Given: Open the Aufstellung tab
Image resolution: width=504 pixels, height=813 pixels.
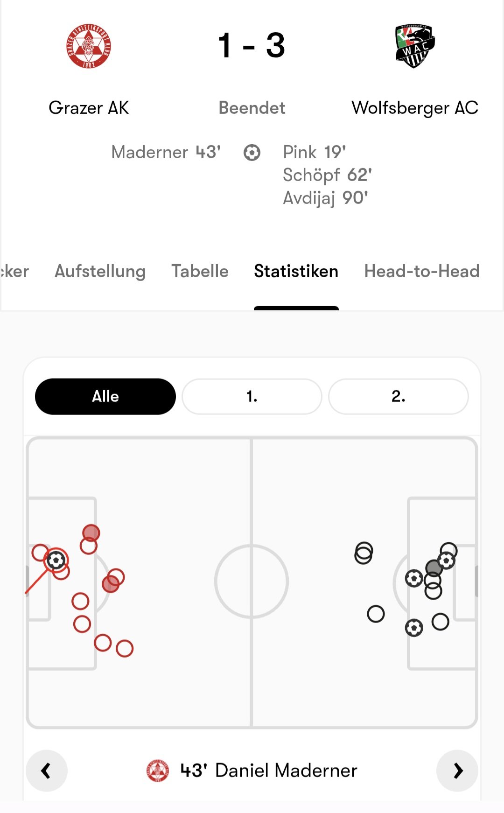Looking at the screenshot, I should coord(100,271).
